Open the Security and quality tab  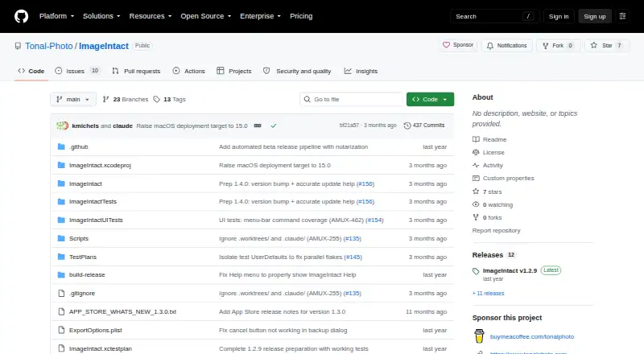297,71
